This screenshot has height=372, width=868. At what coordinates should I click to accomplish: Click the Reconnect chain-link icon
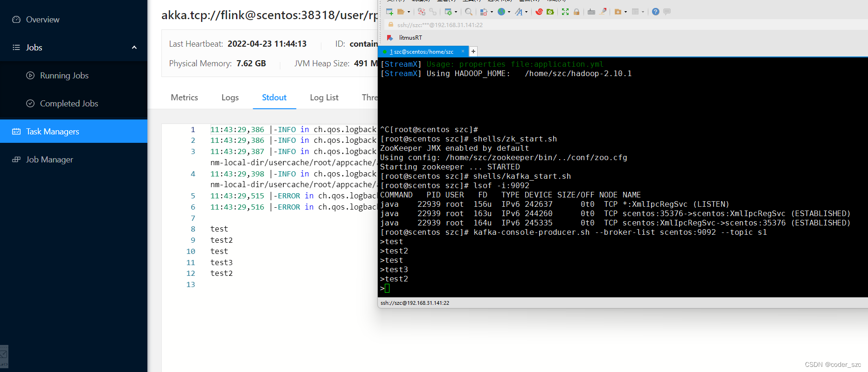(x=433, y=12)
